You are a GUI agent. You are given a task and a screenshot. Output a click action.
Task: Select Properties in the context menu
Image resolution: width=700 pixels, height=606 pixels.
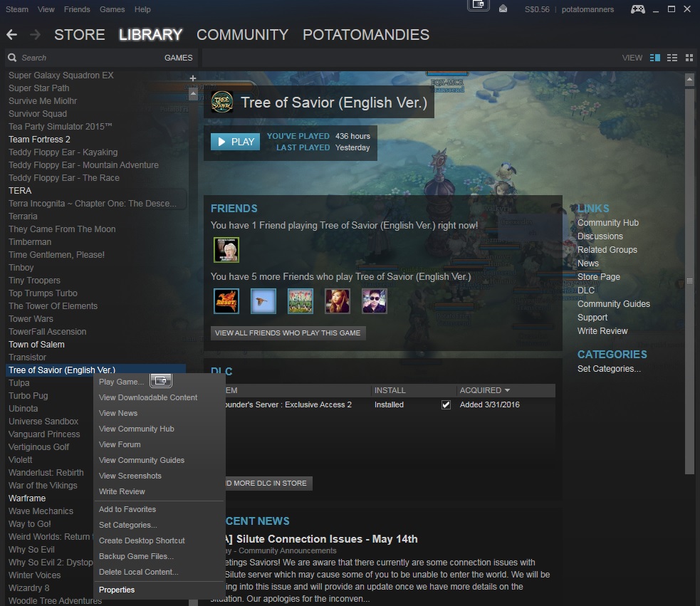pyautogui.click(x=117, y=590)
